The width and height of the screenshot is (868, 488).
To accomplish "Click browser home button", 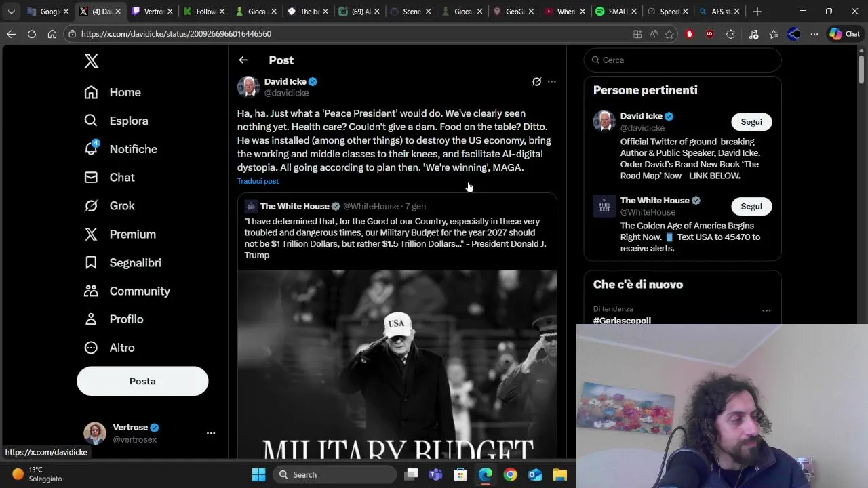I will point(52,34).
